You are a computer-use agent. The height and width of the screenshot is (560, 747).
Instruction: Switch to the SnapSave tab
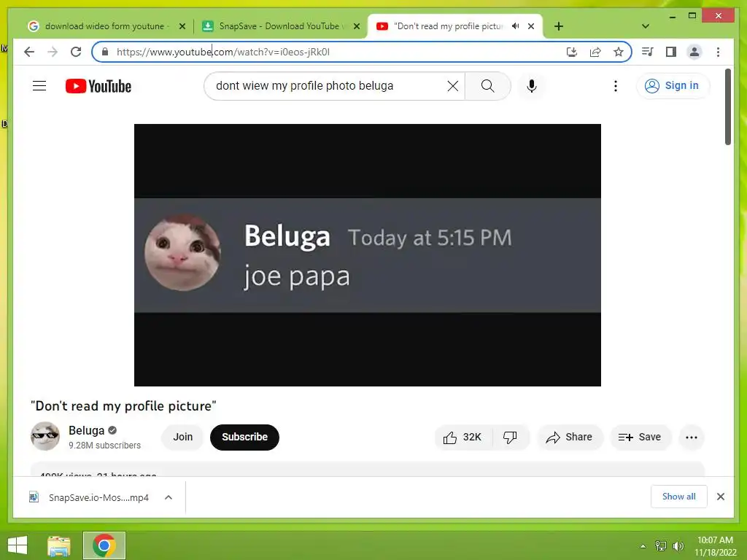(279, 26)
